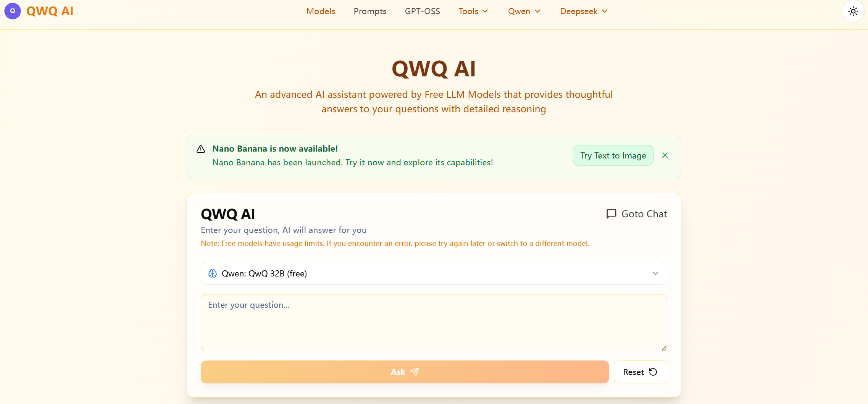The height and width of the screenshot is (404, 868).
Task: Click the circular refresh icon beside Reset
Action: (x=653, y=372)
